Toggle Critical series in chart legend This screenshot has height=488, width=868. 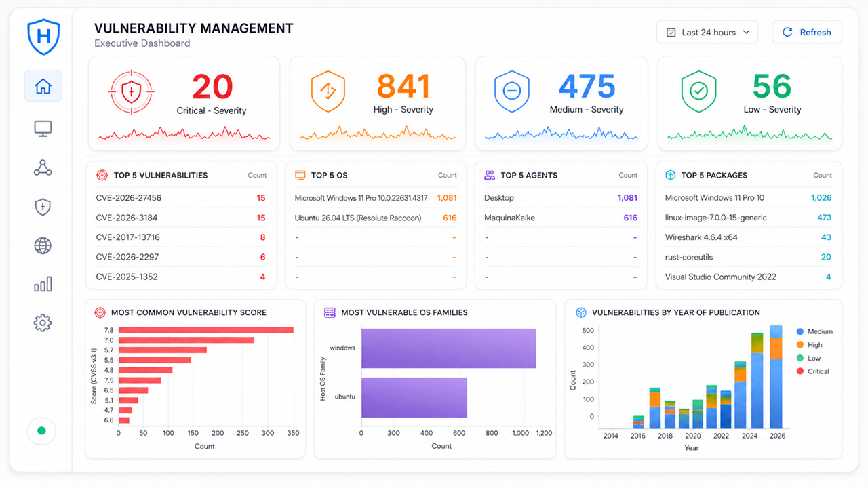(x=813, y=371)
